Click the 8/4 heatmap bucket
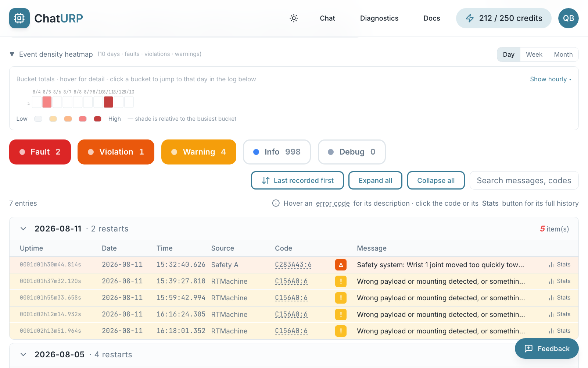 point(36,102)
